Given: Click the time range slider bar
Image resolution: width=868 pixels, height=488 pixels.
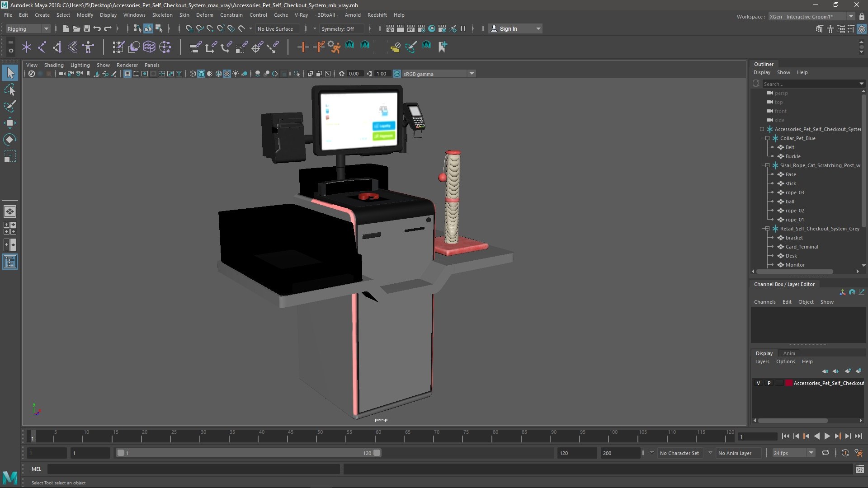Looking at the screenshot, I should coord(248,453).
